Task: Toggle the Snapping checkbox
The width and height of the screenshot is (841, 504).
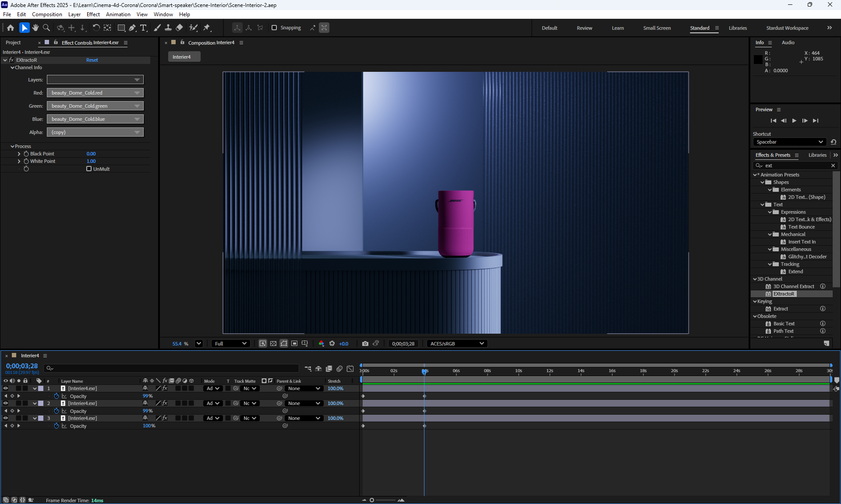Action: pyautogui.click(x=274, y=28)
